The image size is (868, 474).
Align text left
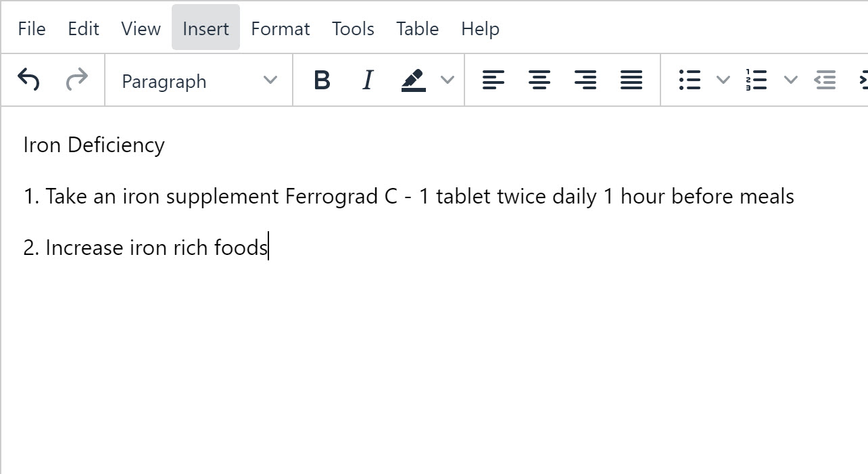tap(493, 80)
